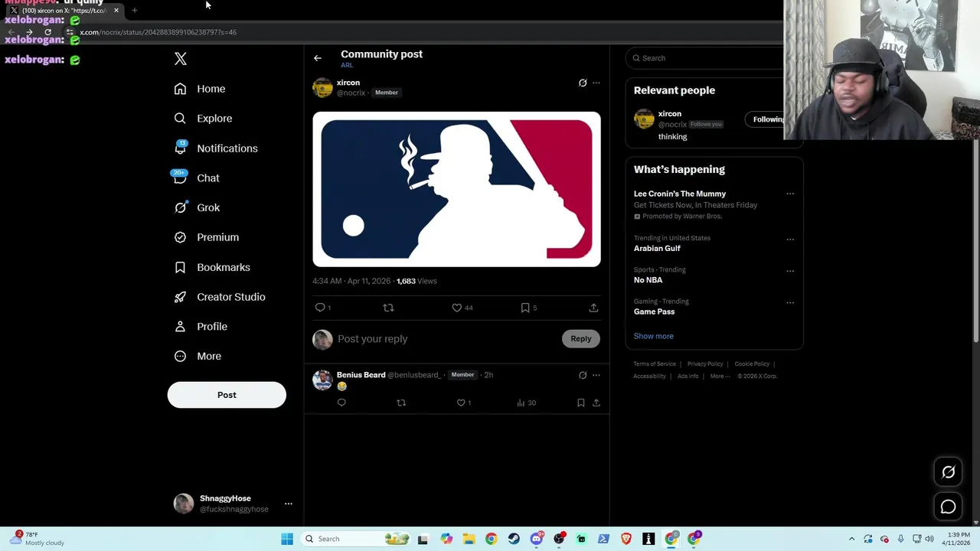Open the Explore page
This screenshot has height=551, width=980.
pos(203,119)
